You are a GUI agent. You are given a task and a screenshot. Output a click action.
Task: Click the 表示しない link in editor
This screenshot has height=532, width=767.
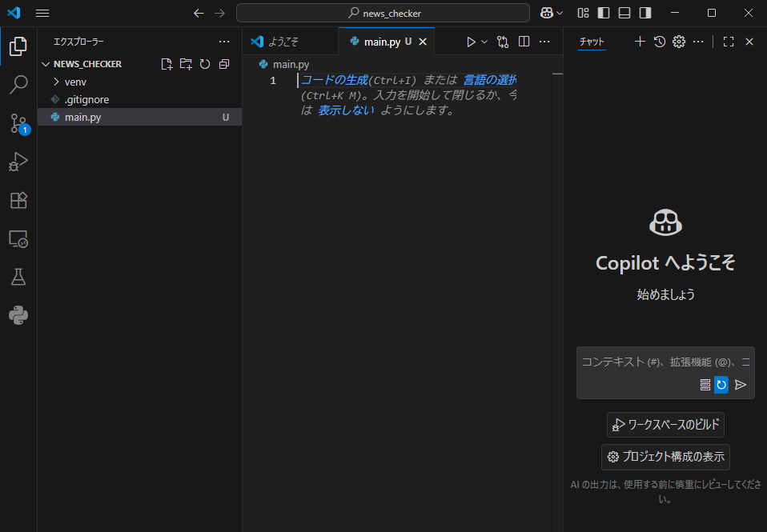[x=347, y=110]
